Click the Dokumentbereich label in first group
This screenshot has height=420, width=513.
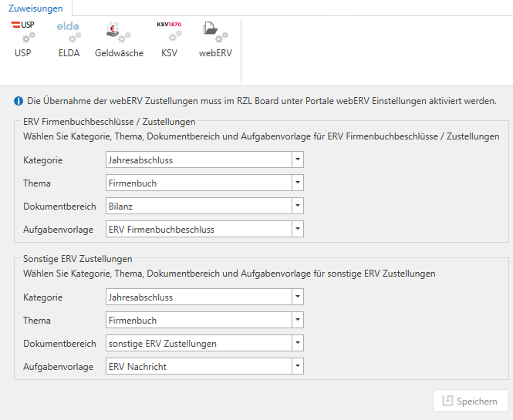point(59,207)
